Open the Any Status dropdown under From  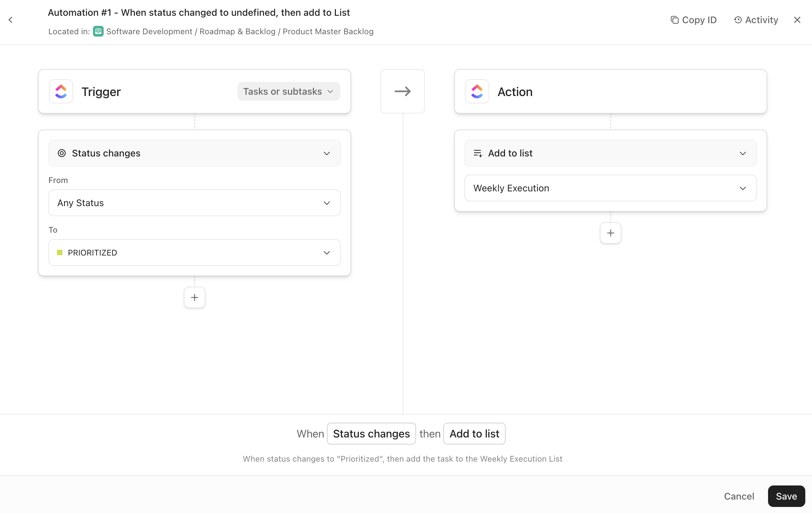pyautogui.click(x=194, y=203)
